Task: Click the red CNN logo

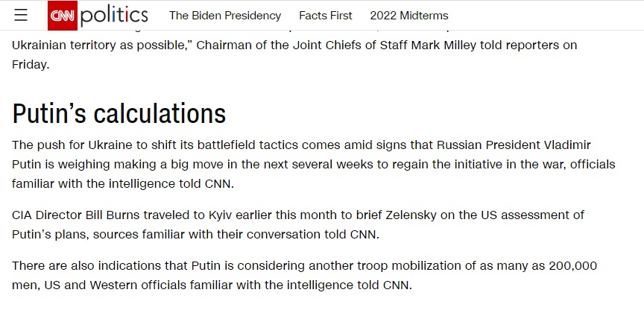Action: (x=63, y=16)
